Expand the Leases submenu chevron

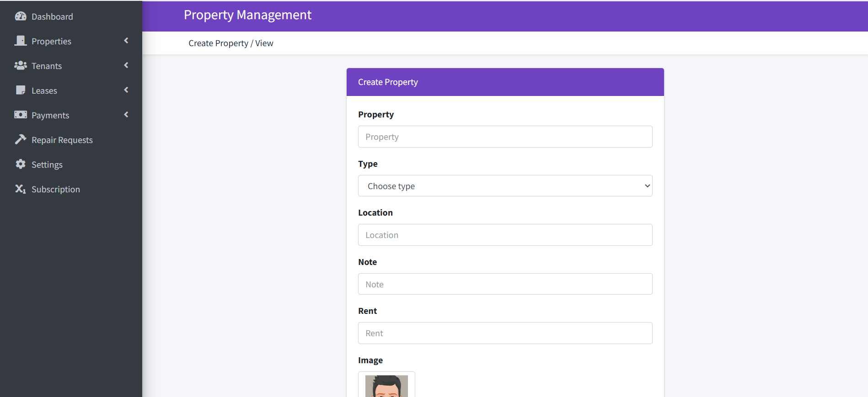(x=126, y=90)
